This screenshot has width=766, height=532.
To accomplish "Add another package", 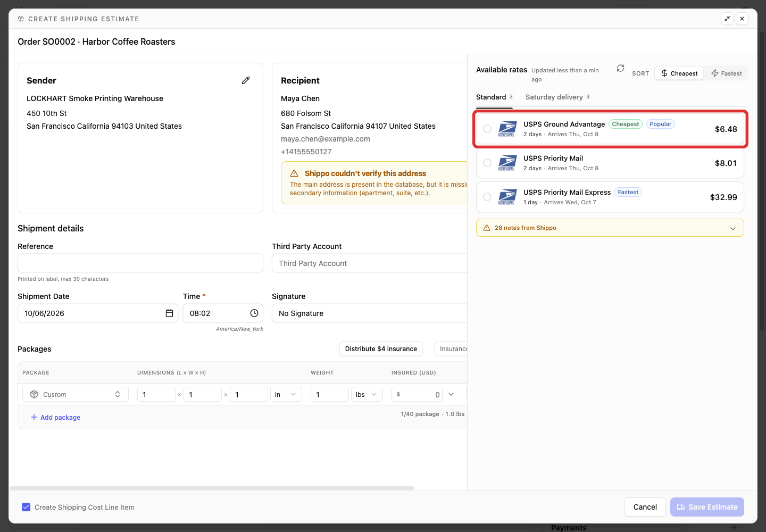I will (x=56, y=417).
